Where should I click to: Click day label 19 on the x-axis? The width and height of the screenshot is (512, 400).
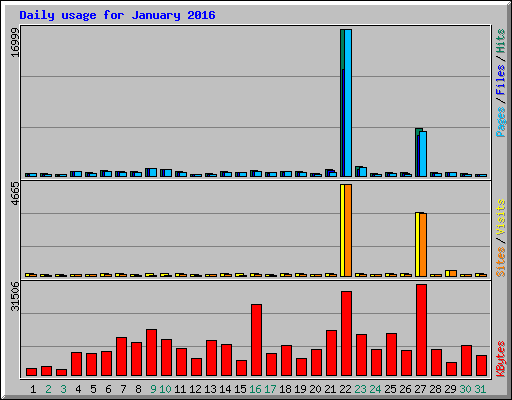(x=300, y=389)
